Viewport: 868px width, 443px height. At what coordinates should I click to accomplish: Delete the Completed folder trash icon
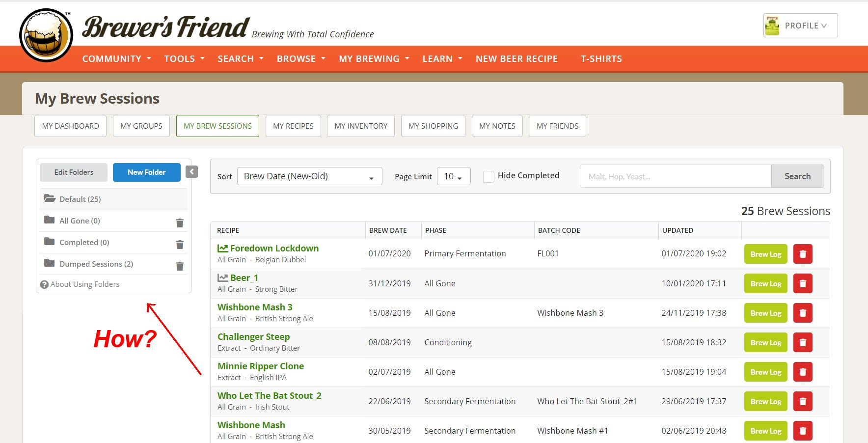pos(180,245)
